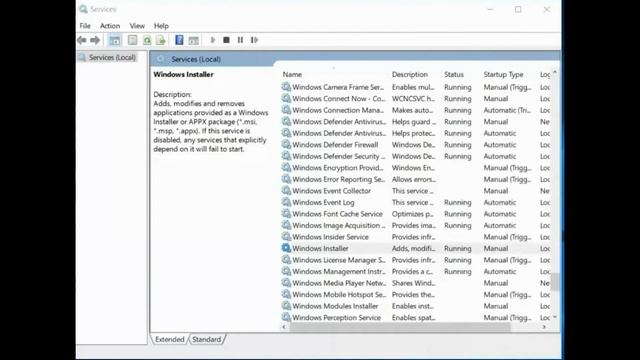Click 'Optimizes p...' description of Font Cache
The image size is (640, 360).
[413, 213]
